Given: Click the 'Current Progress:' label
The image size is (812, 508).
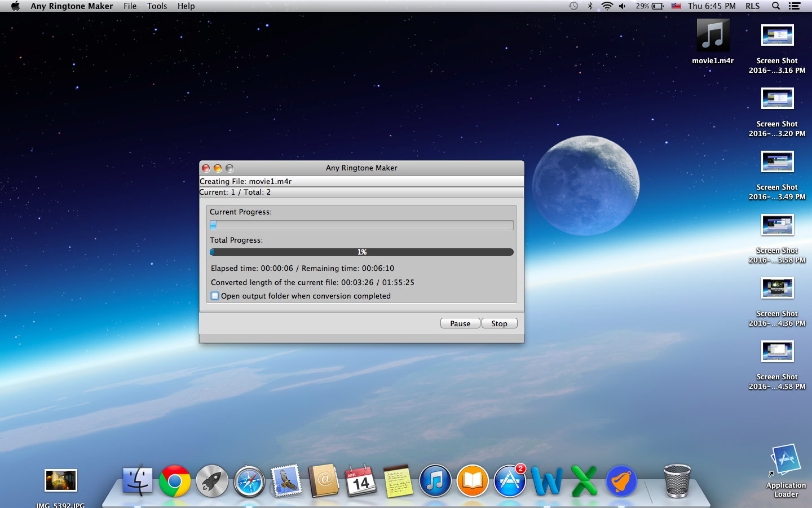Looking at the screenshot, I should 241,212.
